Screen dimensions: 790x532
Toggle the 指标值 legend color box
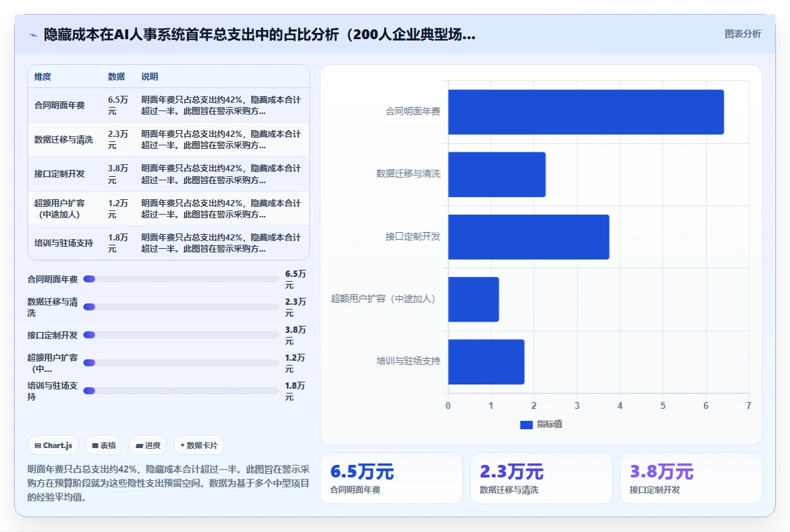click(x=526, y=425)
